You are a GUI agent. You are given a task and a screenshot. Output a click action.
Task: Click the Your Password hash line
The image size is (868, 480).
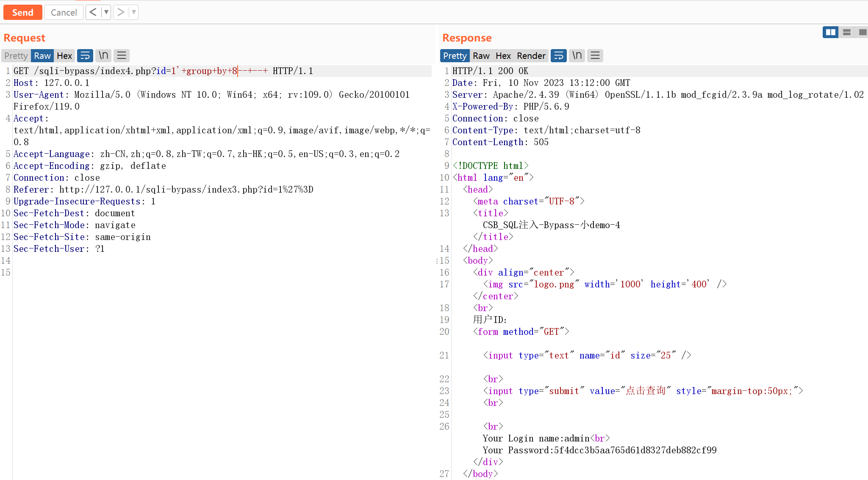(599, 450)
